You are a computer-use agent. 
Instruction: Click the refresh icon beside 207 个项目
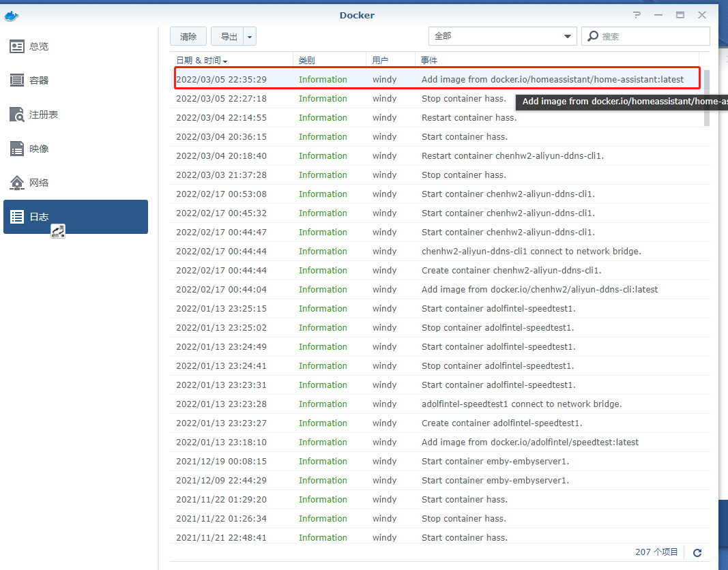click(x=697, y=552)
